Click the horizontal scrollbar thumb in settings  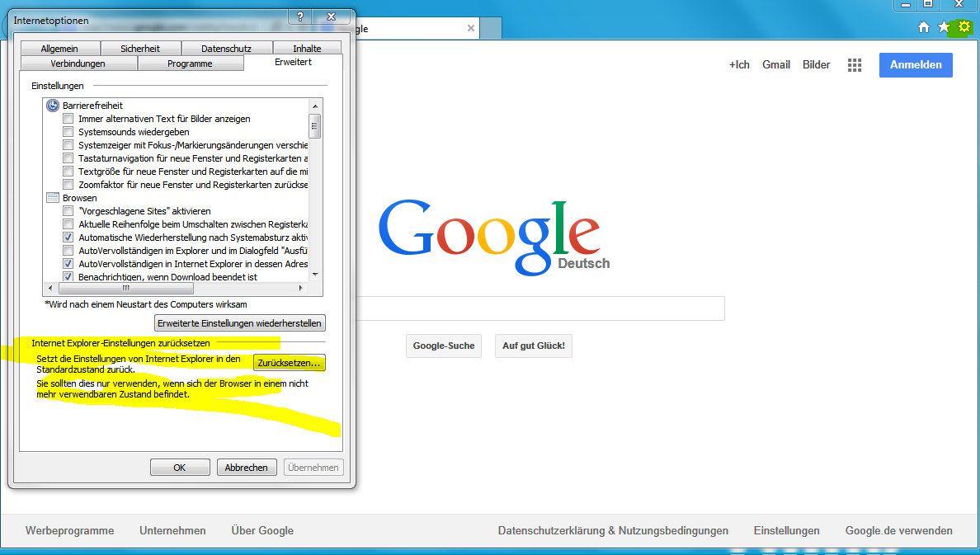[125, 288]
